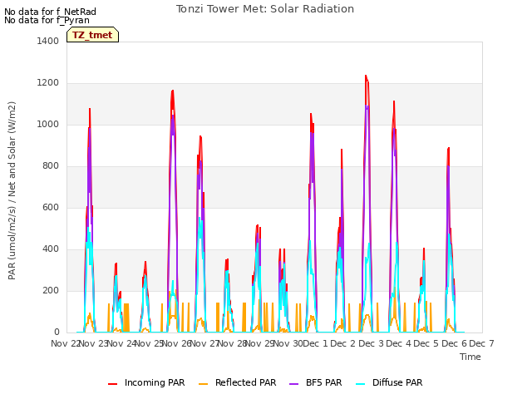Click the Reflected PAR orange legend swatch
Screen dimensions: 532x399
coord(203,384)
